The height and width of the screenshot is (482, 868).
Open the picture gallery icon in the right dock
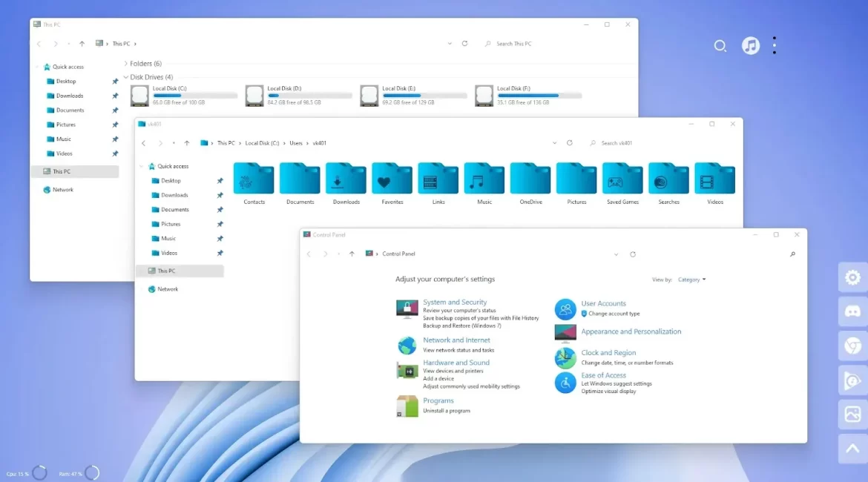click(852, 414)
